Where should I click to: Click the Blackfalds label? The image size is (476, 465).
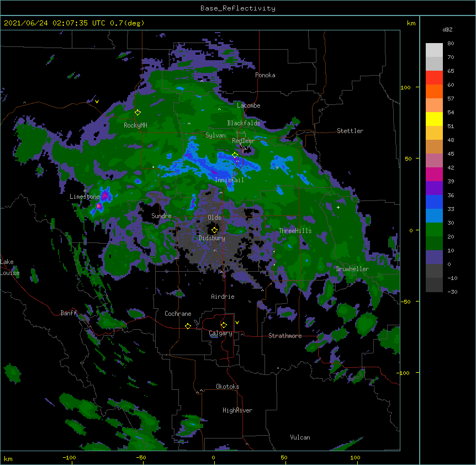click(x=244, y=123)
